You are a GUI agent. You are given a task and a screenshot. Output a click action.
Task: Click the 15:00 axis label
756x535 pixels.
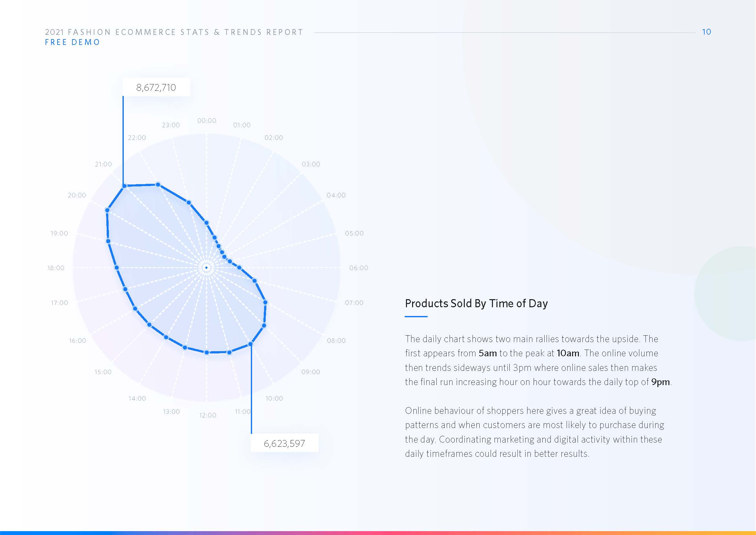103,372
